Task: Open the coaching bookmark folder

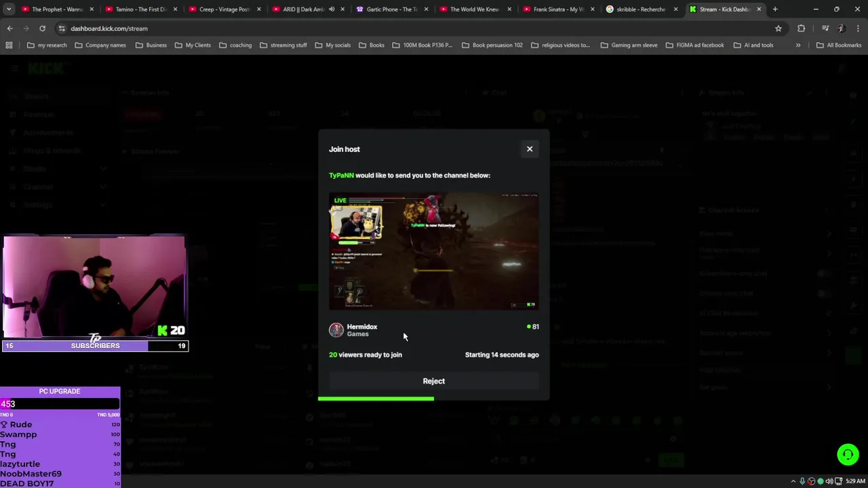Action: (x=235, y=45)
